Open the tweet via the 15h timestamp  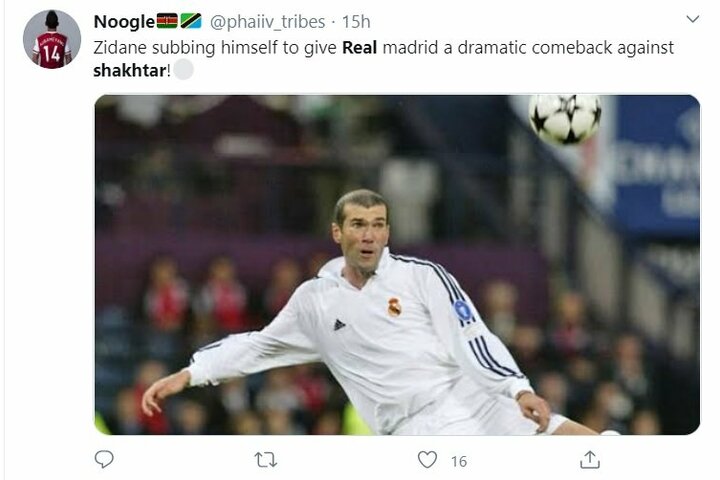(356, 22)
